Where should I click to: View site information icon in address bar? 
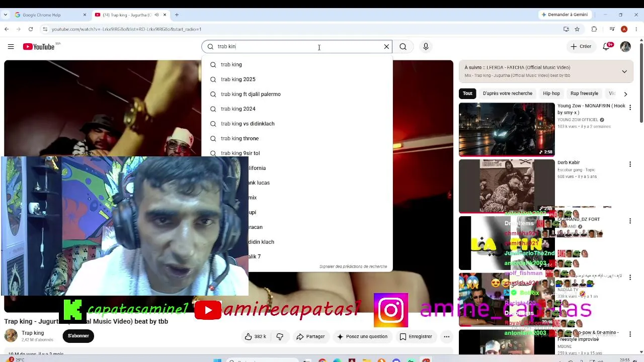(x=45, y=29)
